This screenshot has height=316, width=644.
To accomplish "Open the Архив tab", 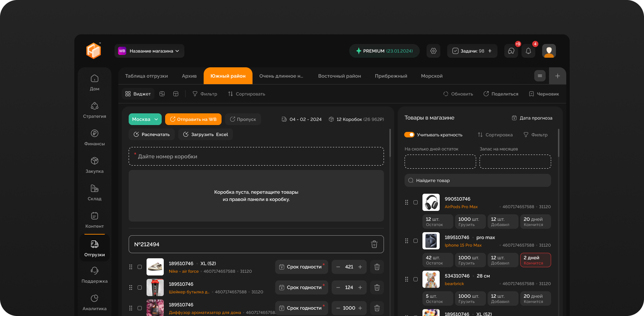I will [189, 76].
